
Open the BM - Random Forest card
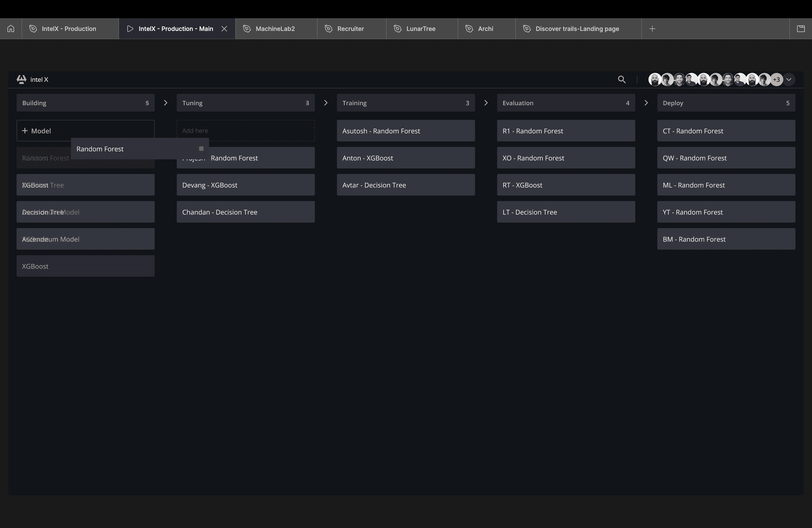(726, 239)
